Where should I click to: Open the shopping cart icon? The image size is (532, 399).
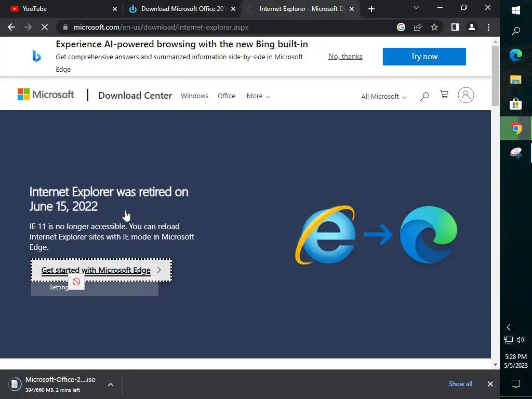tap(444, 95)
